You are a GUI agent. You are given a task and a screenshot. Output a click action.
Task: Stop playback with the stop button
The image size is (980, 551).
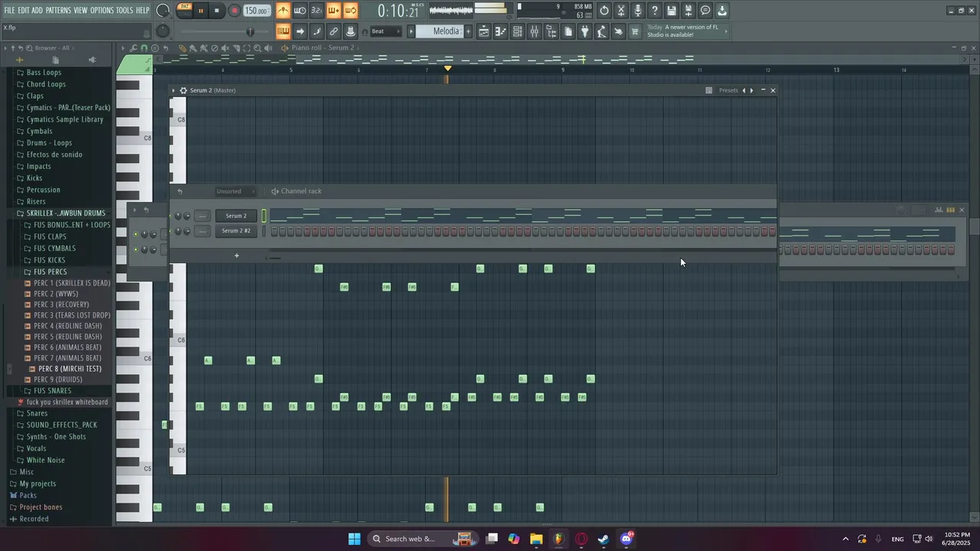coord(217,11)
